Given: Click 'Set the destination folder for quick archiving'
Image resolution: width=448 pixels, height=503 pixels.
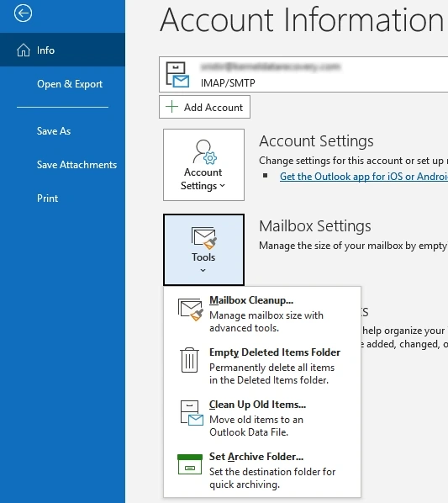Looking at the screenshot, I should (x=272, y=478).
